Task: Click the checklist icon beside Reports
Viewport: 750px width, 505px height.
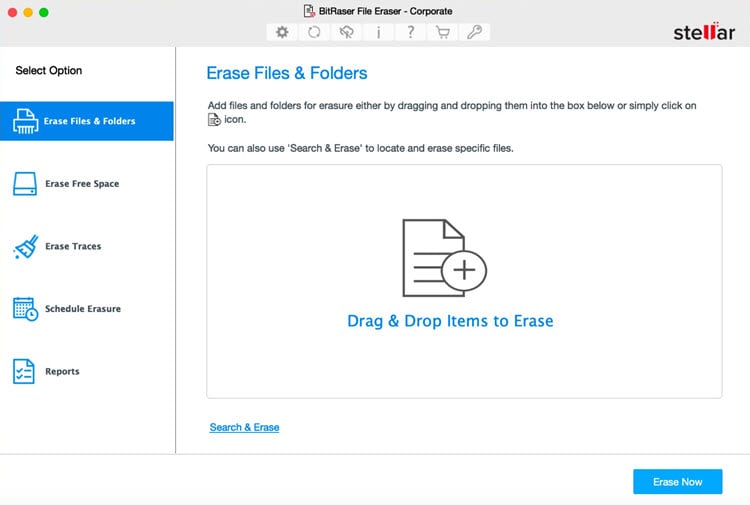Action: point(24,372)
